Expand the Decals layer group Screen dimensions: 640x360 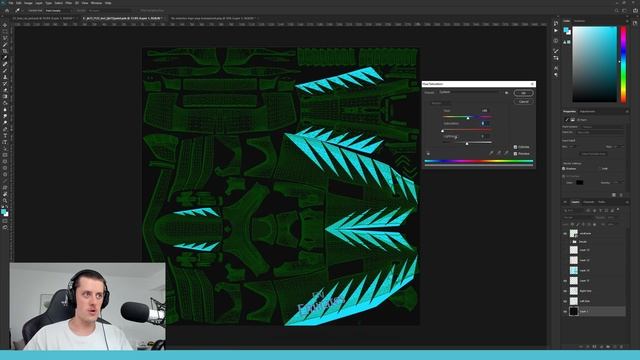(x=571, y=242)
